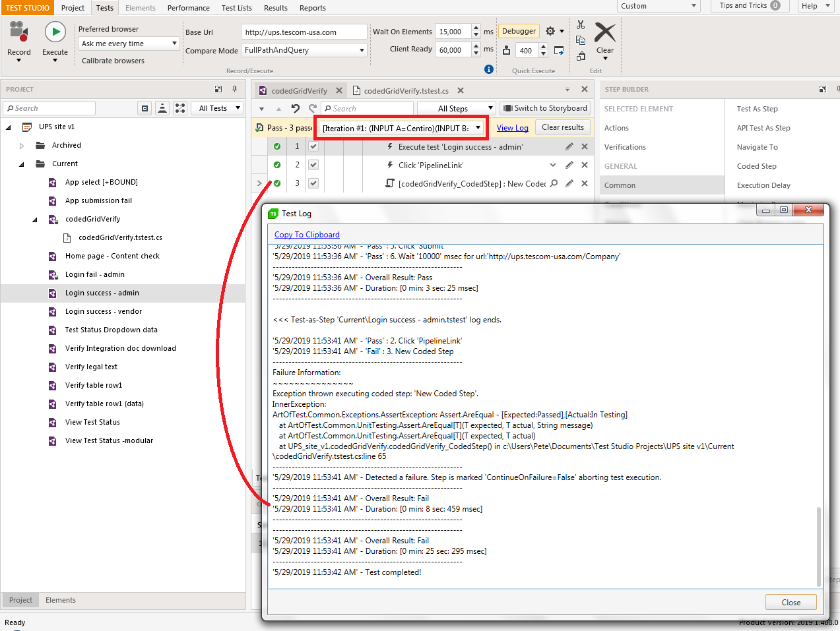This screenshot has height=631, width=840.
Task: Expand the Archived folder in project tree
Action: pyautogui.click(x=22, y=146)
